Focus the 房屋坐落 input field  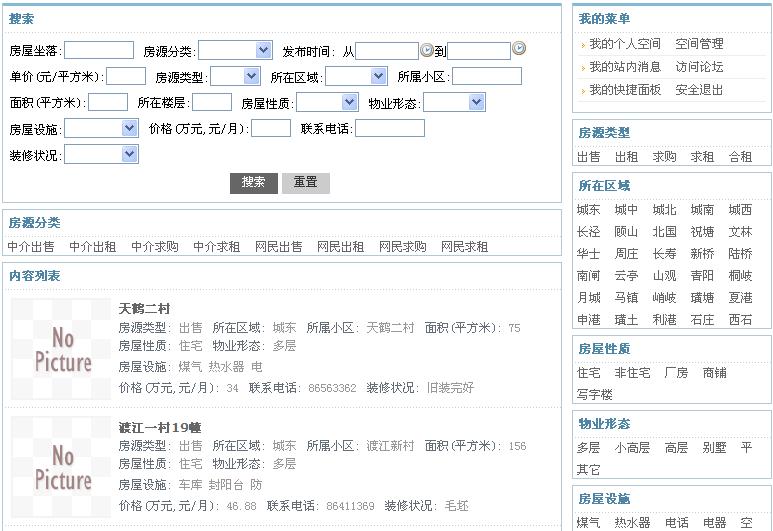pos(99,50)
